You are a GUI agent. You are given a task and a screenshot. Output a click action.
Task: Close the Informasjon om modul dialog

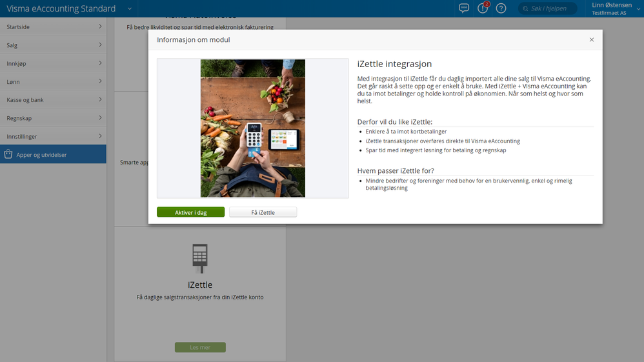click(x=592, y=39)
